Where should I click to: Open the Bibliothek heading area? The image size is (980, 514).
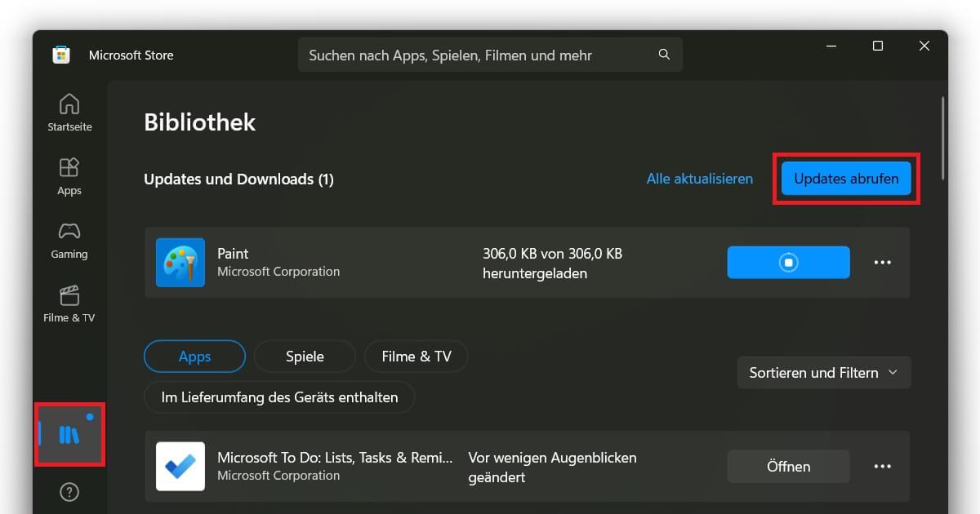[x=199, y=122]
